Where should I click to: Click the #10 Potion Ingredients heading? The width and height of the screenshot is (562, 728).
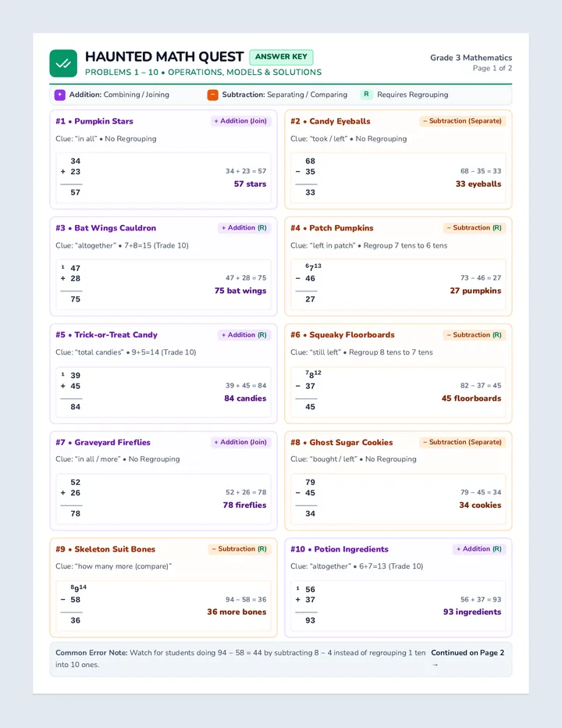[x=340, y=549]
